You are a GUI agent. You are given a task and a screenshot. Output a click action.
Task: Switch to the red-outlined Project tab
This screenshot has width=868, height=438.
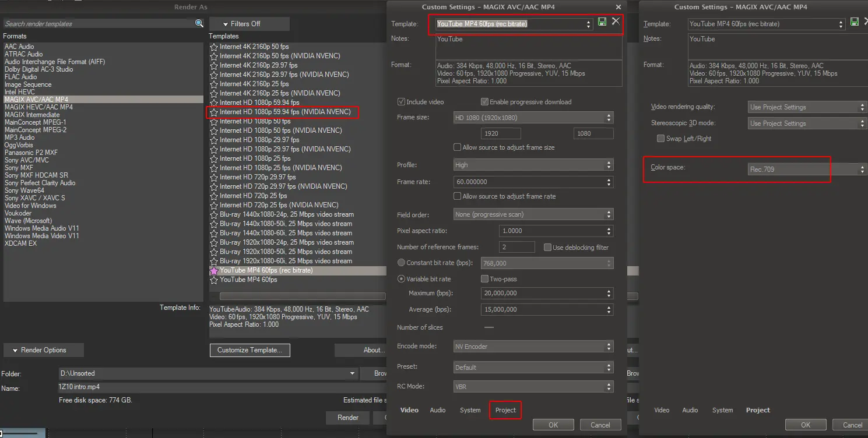(505, 410)
